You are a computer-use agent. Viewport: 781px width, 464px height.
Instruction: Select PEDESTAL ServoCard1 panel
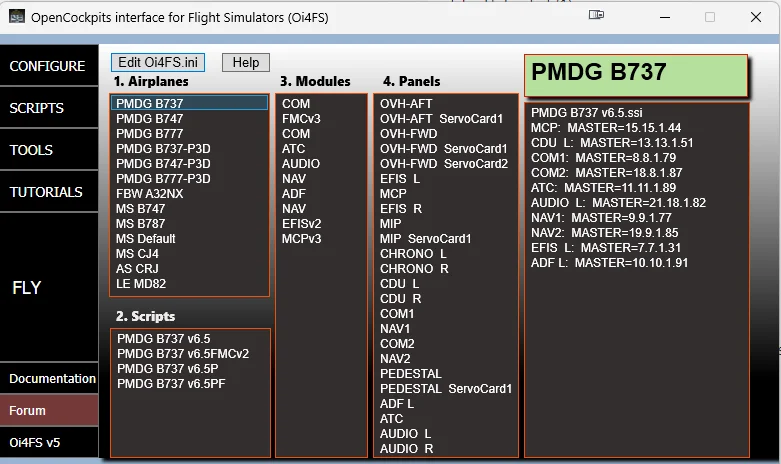446,388
